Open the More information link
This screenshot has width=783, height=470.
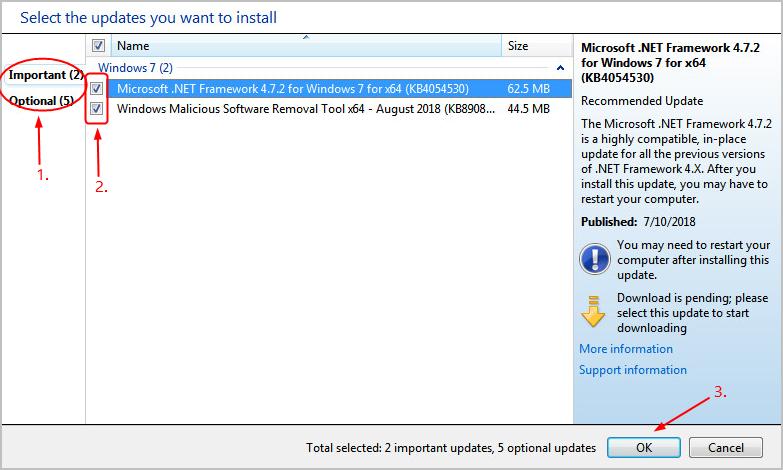(x=626, y=349)
